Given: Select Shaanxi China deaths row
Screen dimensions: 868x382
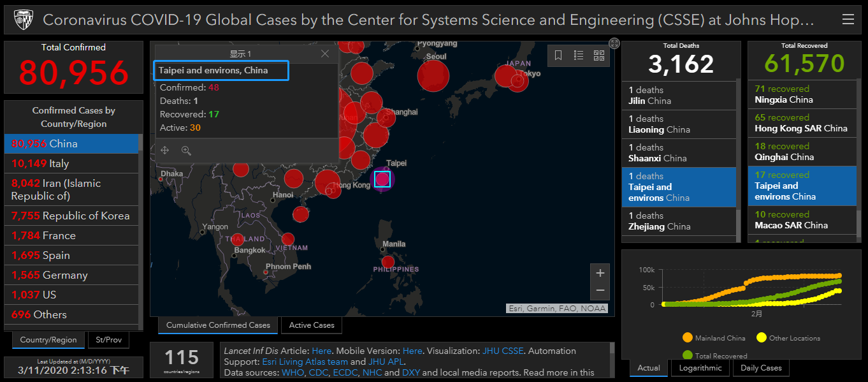Looking at the screenshot, I should (679, 153).
